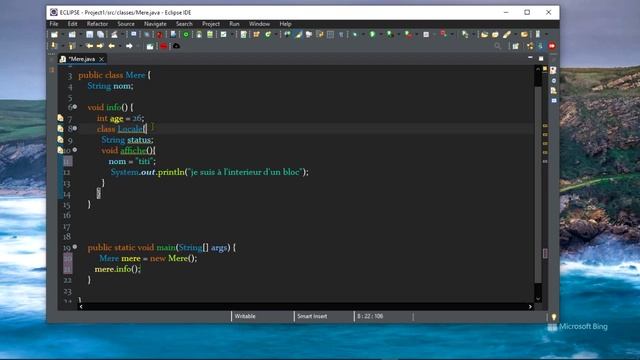
Task: Click the green New Java Class icon
Action: point(268,35)
